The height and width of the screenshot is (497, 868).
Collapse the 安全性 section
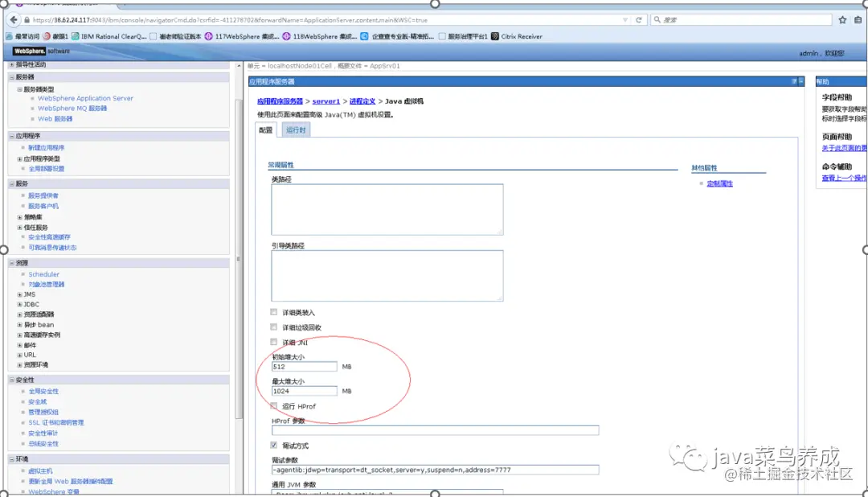[x=11, y=380]
